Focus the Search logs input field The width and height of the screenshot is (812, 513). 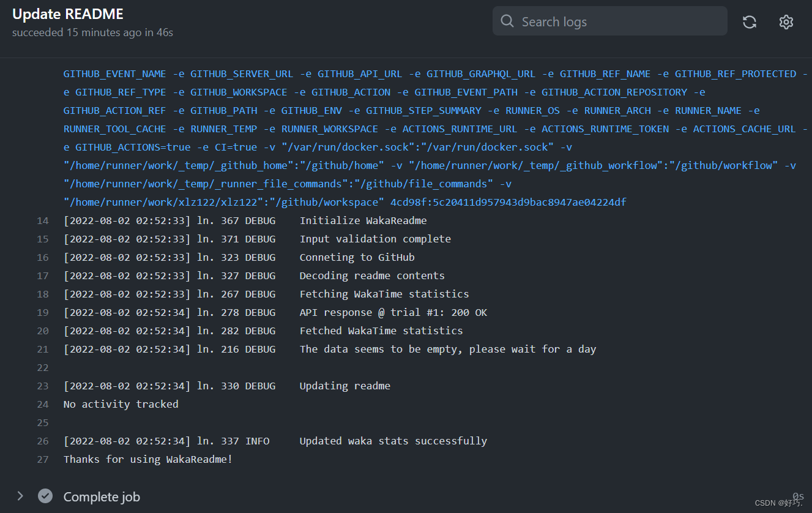[x=610, y=21]
